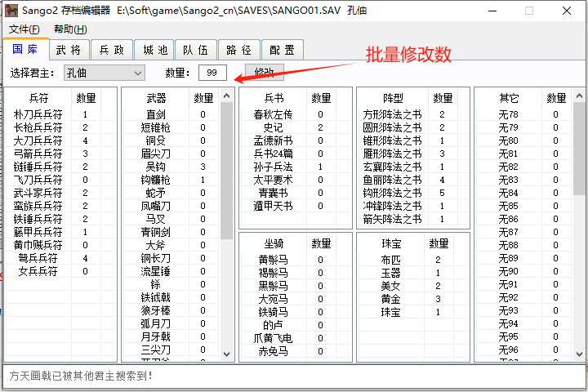Viewport: 588px width, 392px height.
Task: Select 朴刀兵兵符 in the 兵符 list
Action: click(x=38, y=114)
